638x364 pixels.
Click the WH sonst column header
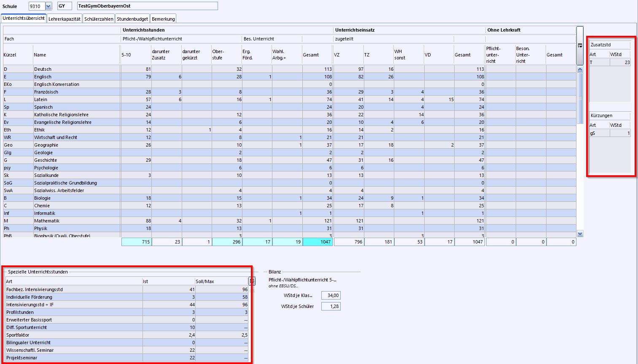click(409, 55)
